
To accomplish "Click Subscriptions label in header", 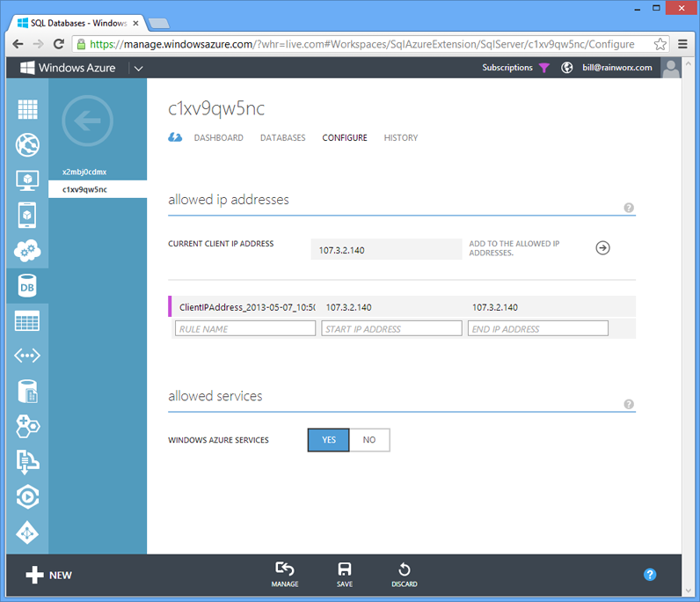I will (x=507, y=68).
